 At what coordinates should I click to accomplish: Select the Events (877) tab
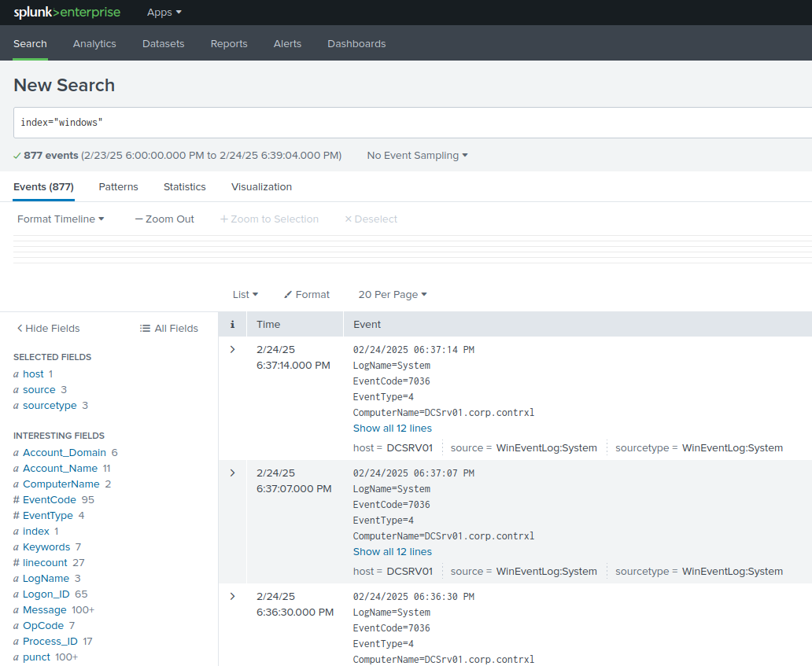[43, 187]
